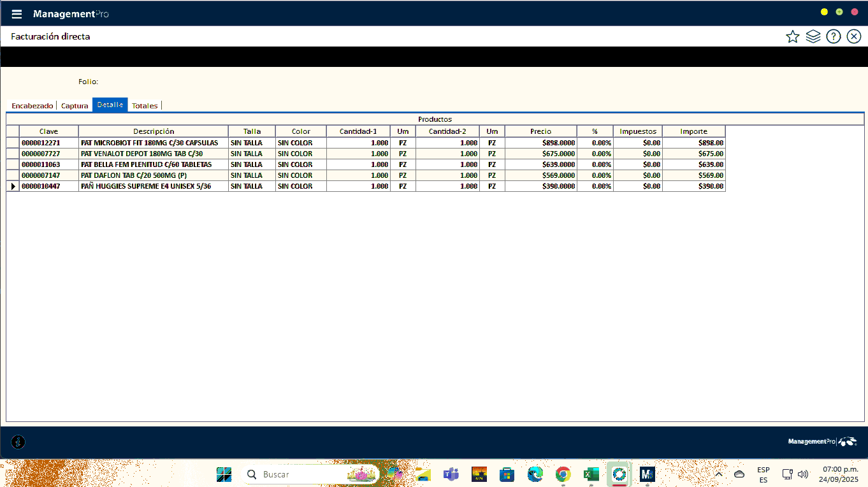Screen dimensions: 868x487
Task: Mark this screen as favorite with star icon
Action: click(792, 36)
